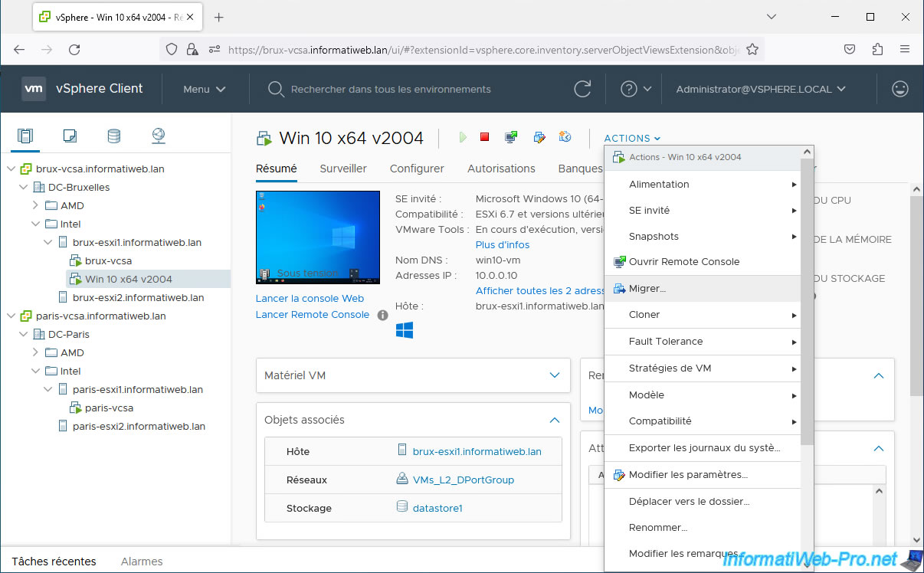Click the smiley feedback icon
The image size is (924, 573).
pos(900,89)
